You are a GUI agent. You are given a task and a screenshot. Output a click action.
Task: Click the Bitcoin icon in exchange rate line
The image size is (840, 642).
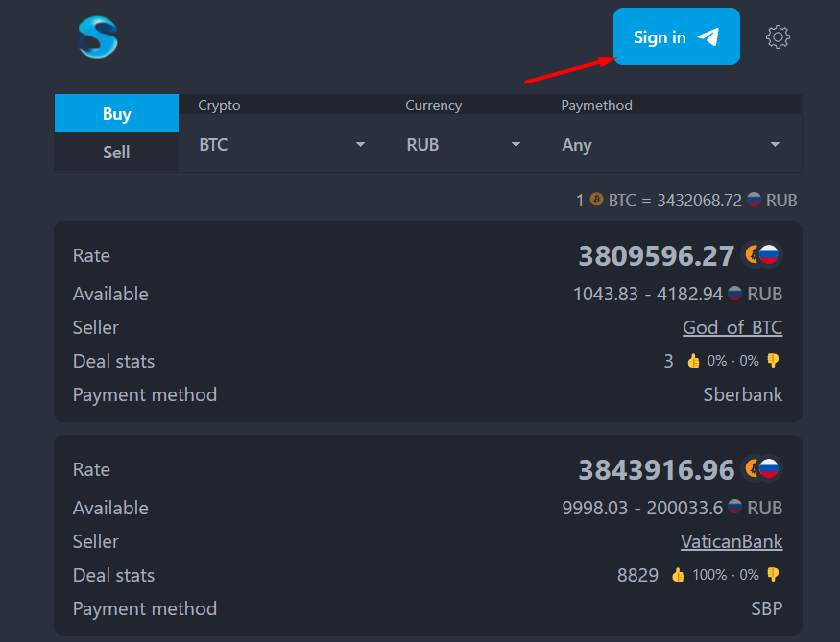596,200
